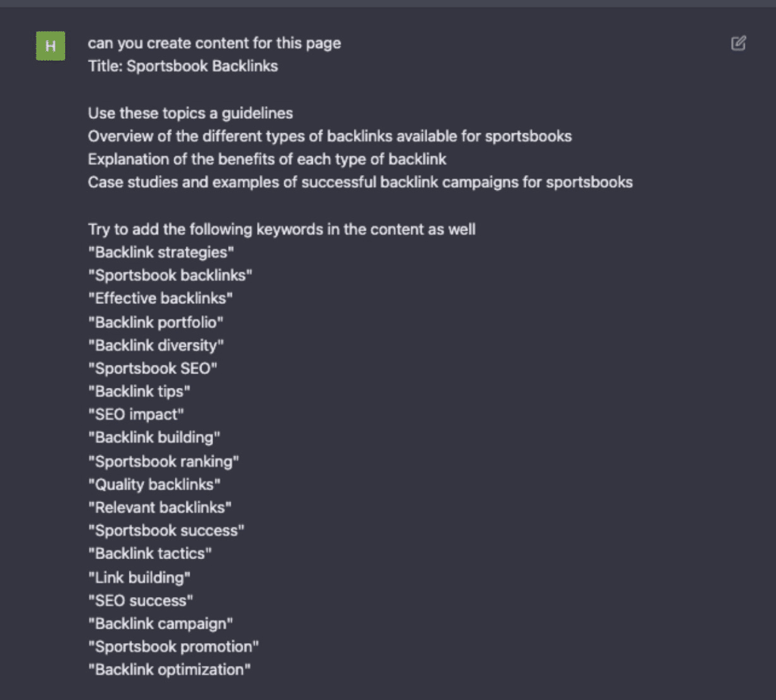Click the "Effective backlinks" keyword
Image resolution: width=776 pixels, height=700 pixels.
pyautogui.click(x=161, y=298)
